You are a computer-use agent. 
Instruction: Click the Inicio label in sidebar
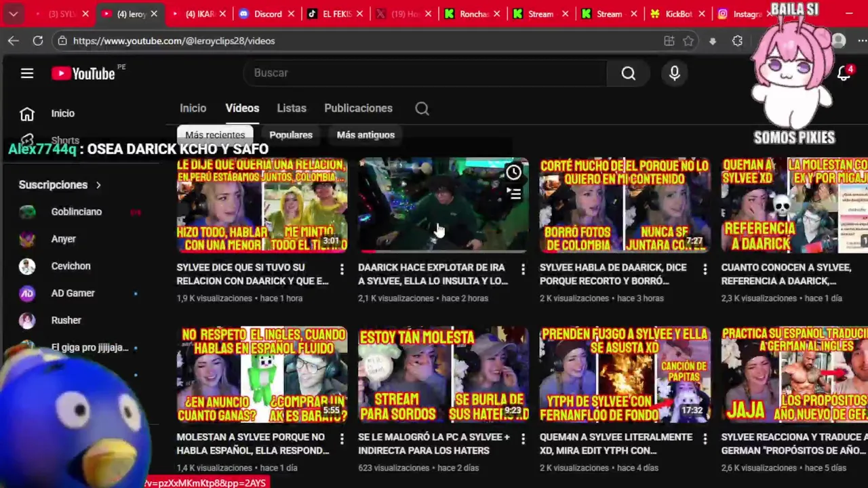(x=62, y=114)
